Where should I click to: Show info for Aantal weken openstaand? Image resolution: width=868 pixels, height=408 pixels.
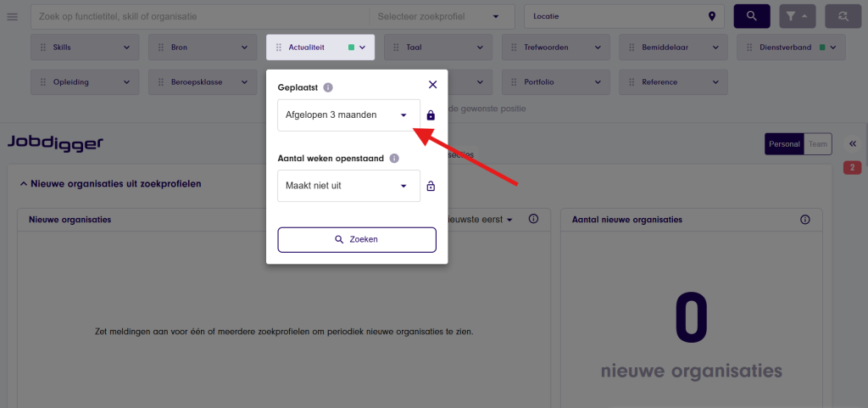[394, 159]
